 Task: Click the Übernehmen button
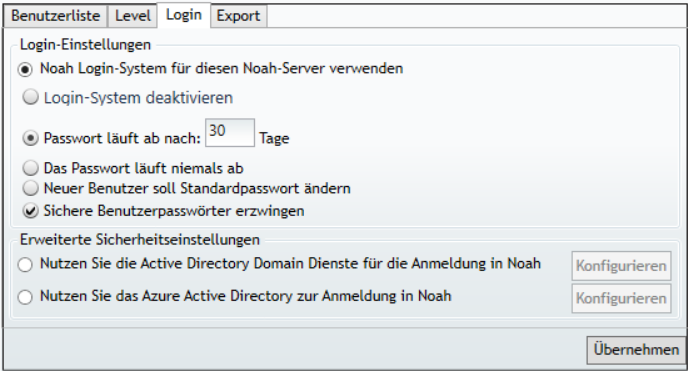[x=636, y=350]
